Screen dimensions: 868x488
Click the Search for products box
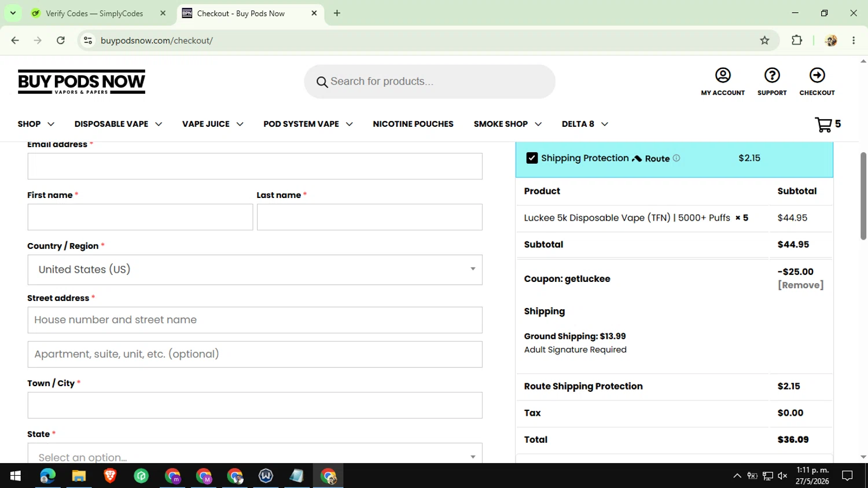429,82
